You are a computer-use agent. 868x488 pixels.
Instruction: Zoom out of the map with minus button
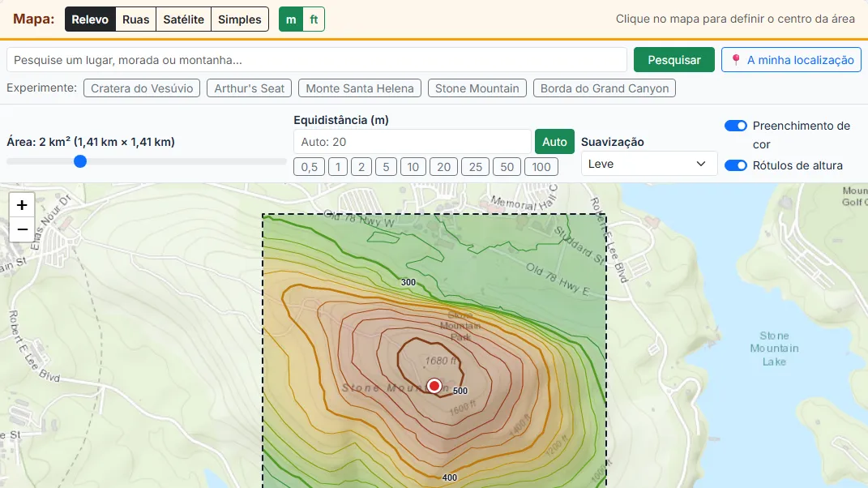[22, 229]
